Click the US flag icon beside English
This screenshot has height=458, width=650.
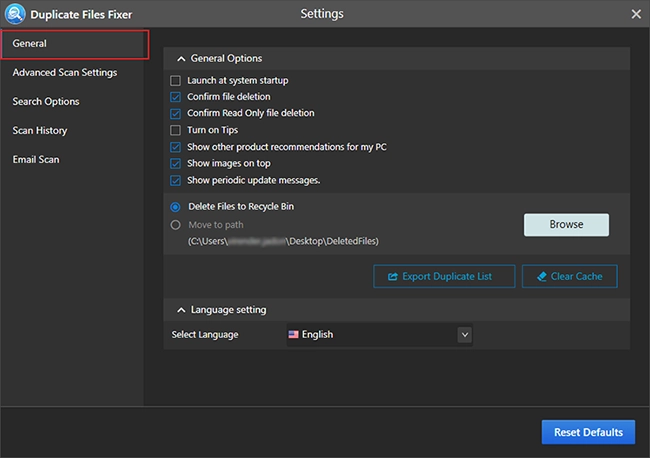coord(293,334)
